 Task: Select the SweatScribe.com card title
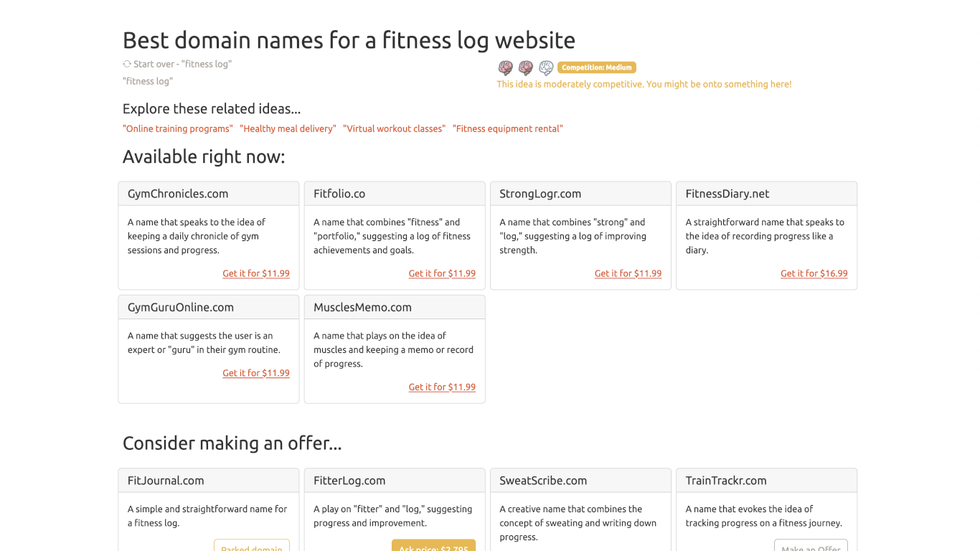pos(543,481)
